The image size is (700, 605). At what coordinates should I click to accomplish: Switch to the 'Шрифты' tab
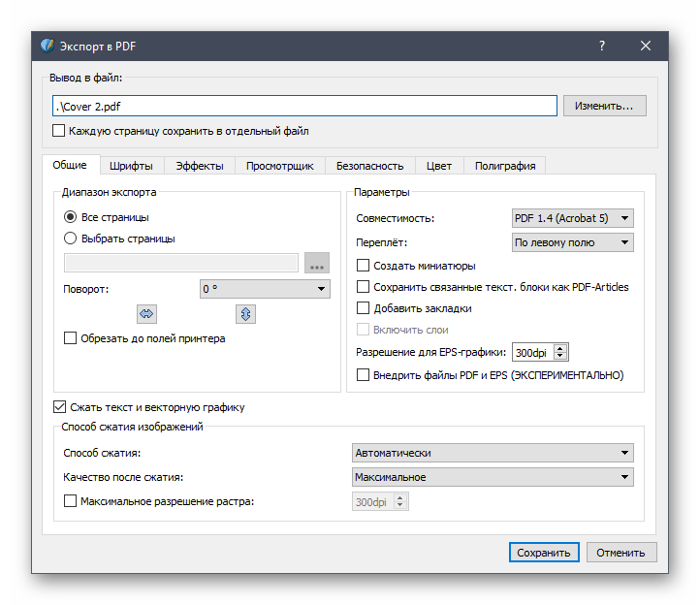(x=131, y=166)
